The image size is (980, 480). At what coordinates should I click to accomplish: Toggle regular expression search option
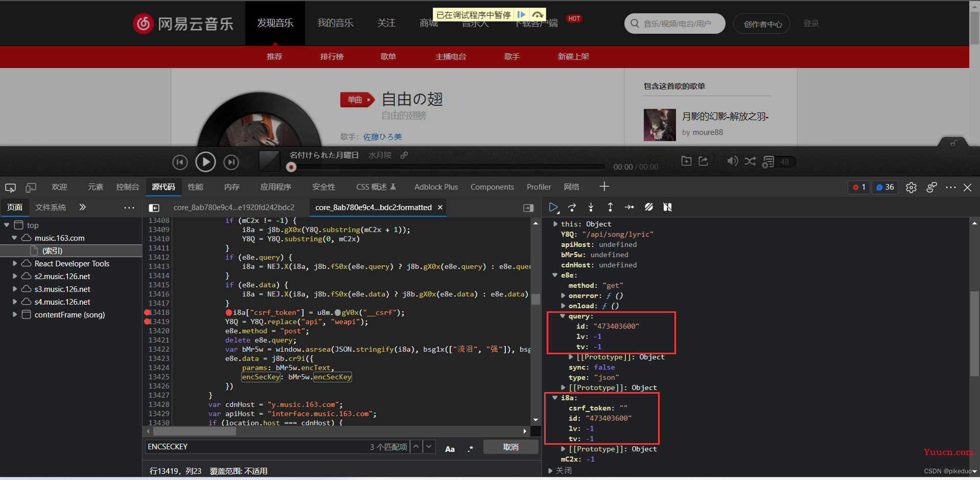470,449
